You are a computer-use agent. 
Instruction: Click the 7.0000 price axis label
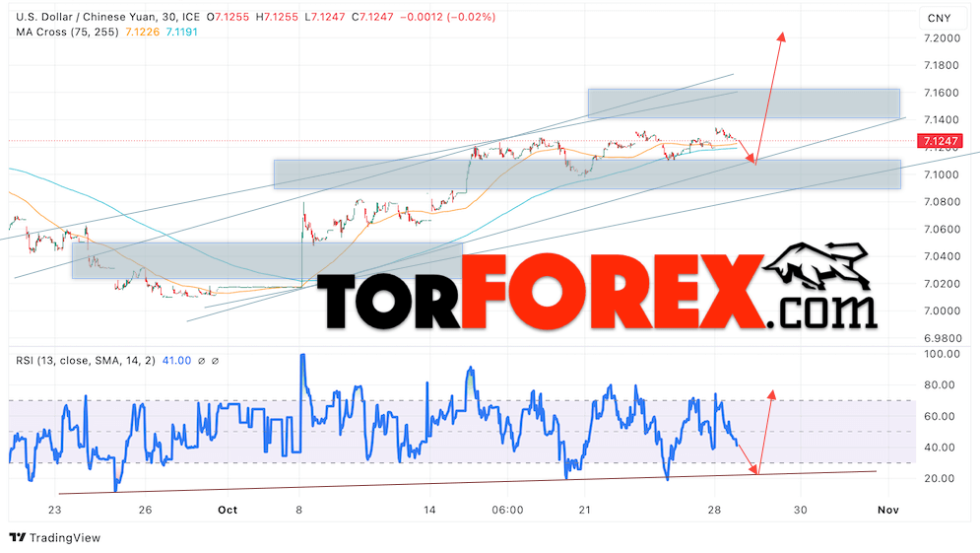tap(942, 311)
